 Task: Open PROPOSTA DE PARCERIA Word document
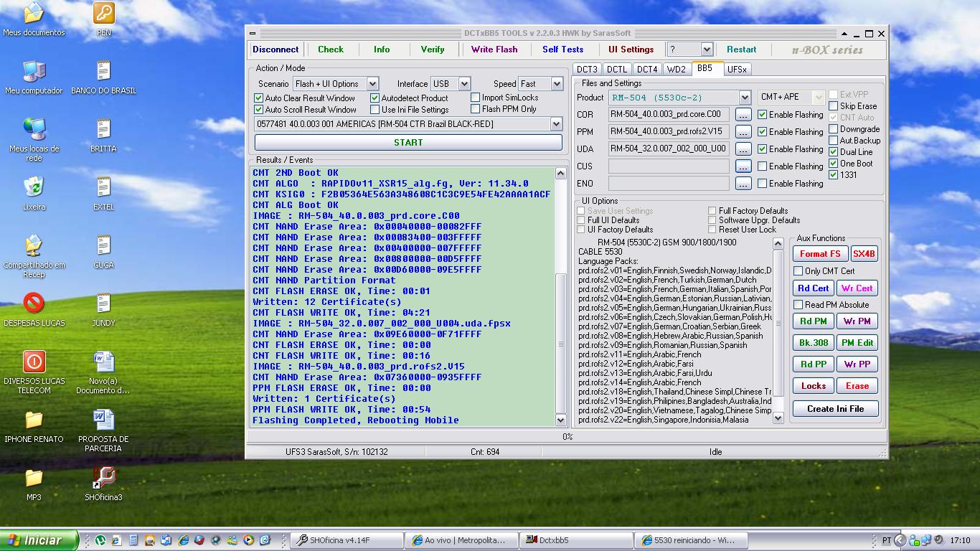coord(104,430)
